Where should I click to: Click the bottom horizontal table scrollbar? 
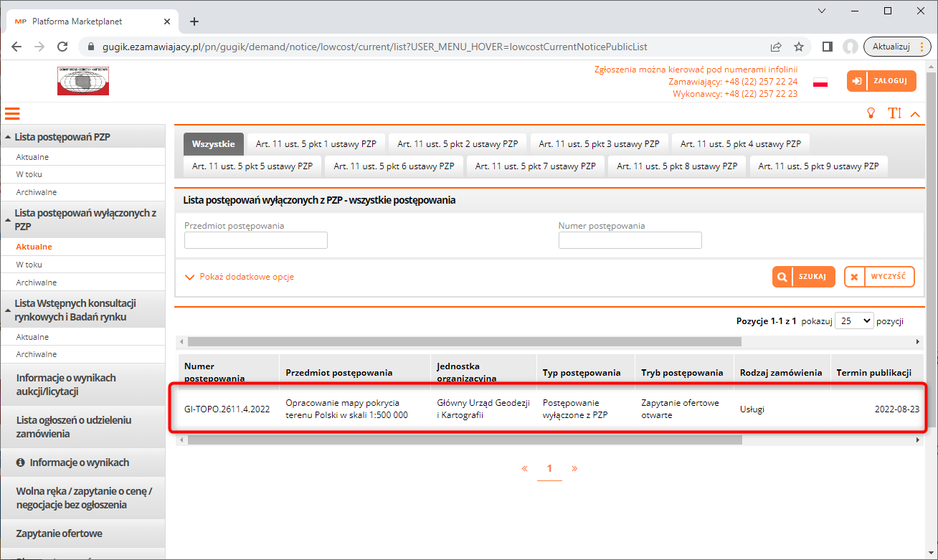464,440
